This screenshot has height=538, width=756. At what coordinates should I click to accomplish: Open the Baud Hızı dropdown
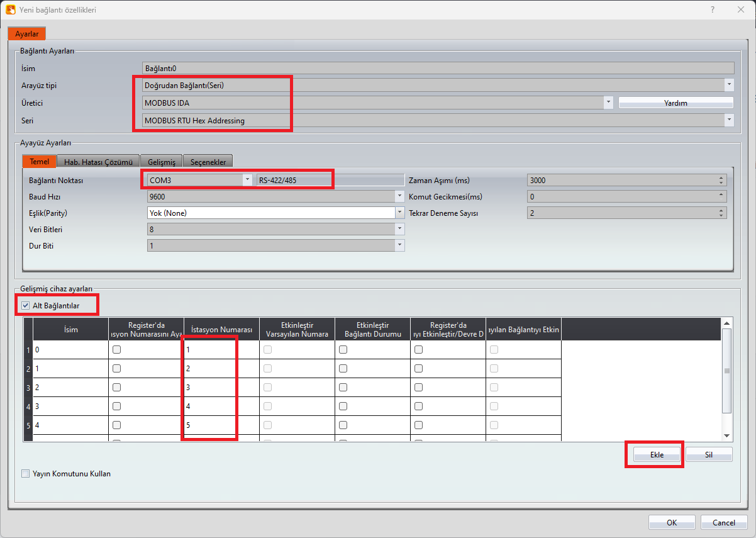point(399,196)
